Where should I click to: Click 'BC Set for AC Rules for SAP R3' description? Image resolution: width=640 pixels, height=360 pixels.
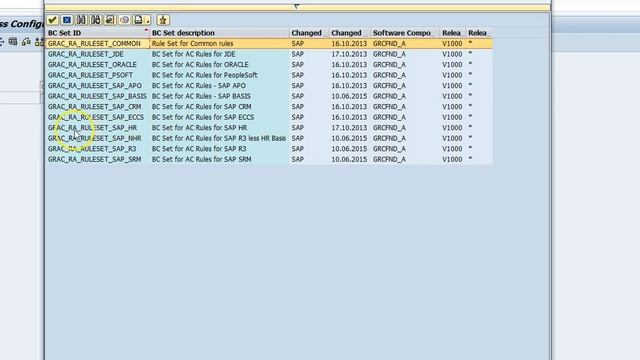(199, 149)
